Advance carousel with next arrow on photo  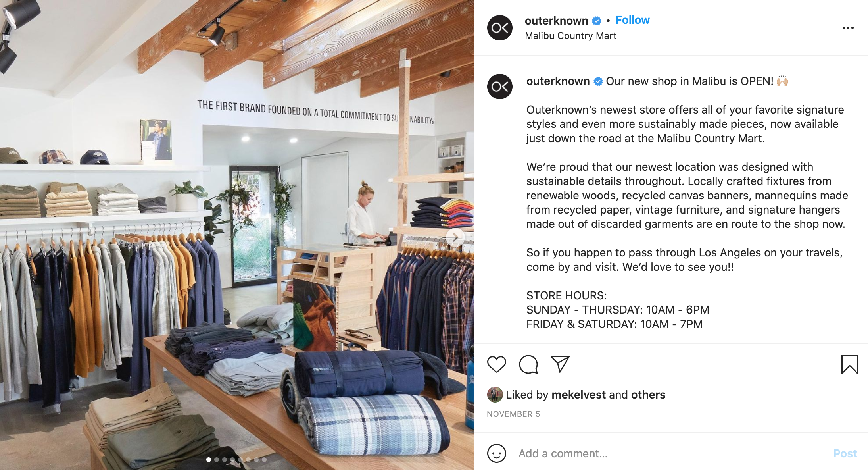[455, 237]
